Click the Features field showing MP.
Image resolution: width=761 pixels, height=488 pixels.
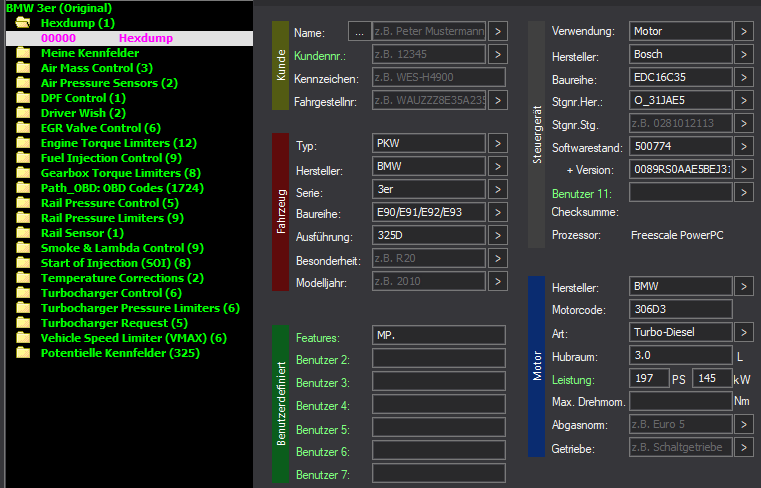(x=439, y=335)
